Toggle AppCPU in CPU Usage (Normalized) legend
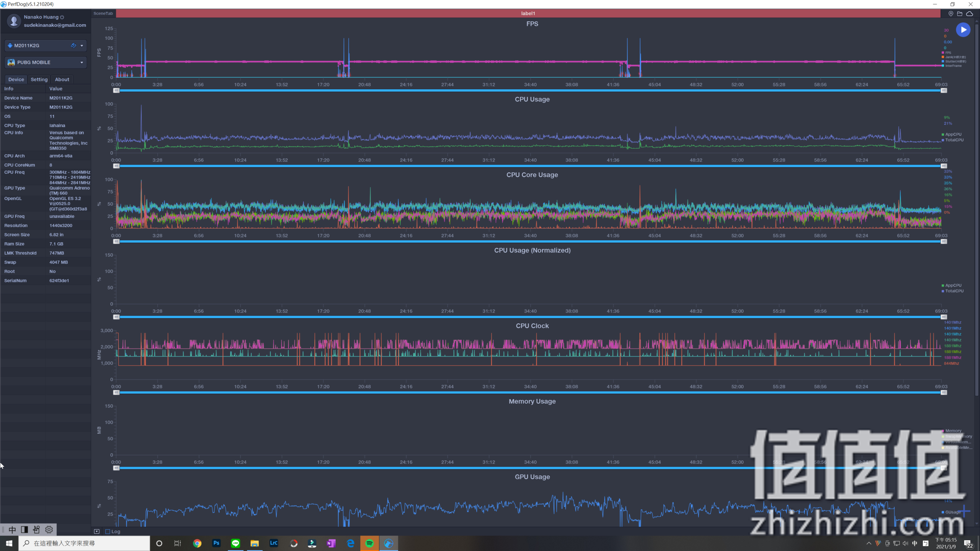Image resolution: width=980 pixels, height=551 pixels. click(951, 285)
